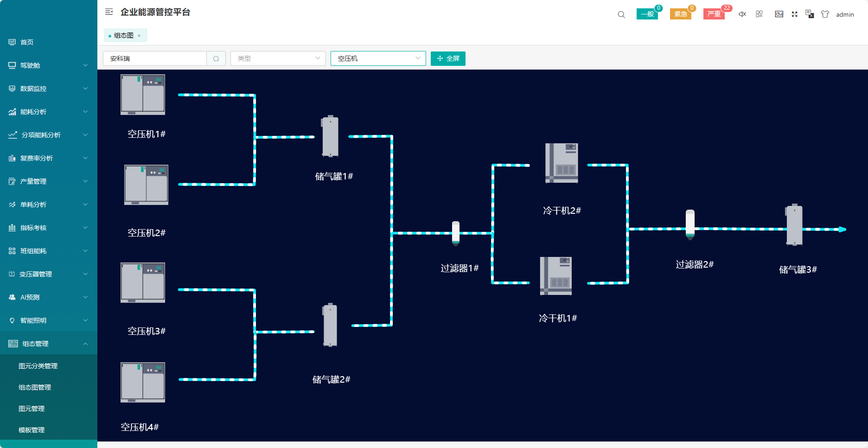Click the language translation icon
868x448 pixels.
pyautogui.click(x=810, y=14)
